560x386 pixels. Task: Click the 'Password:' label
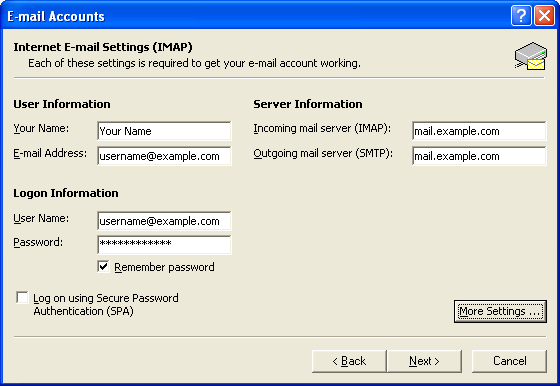point(38,242)
